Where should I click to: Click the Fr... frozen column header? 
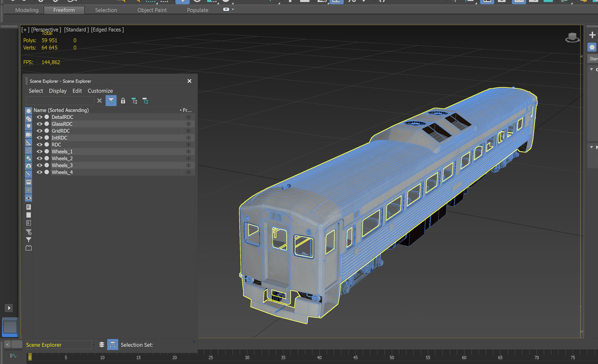click(188, 110)
